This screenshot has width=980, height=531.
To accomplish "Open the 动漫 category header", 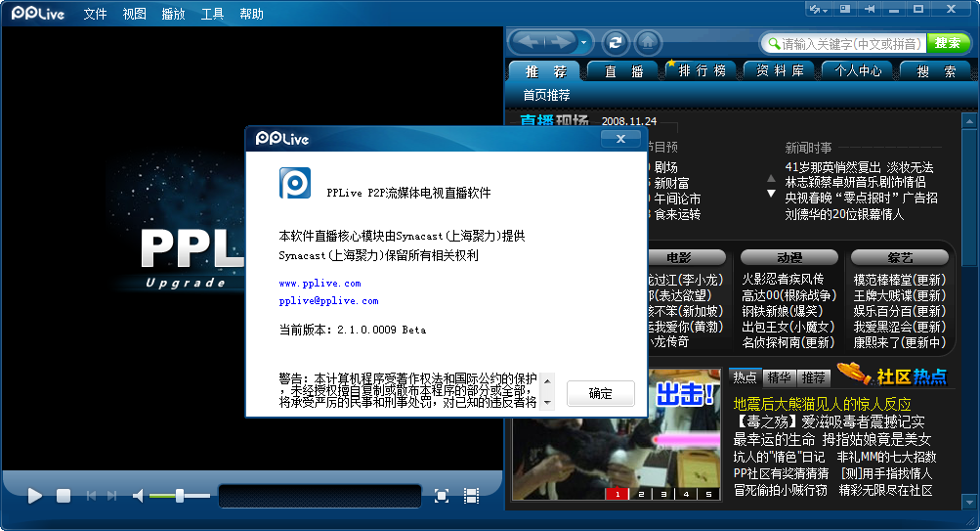I will coord(789,257).
